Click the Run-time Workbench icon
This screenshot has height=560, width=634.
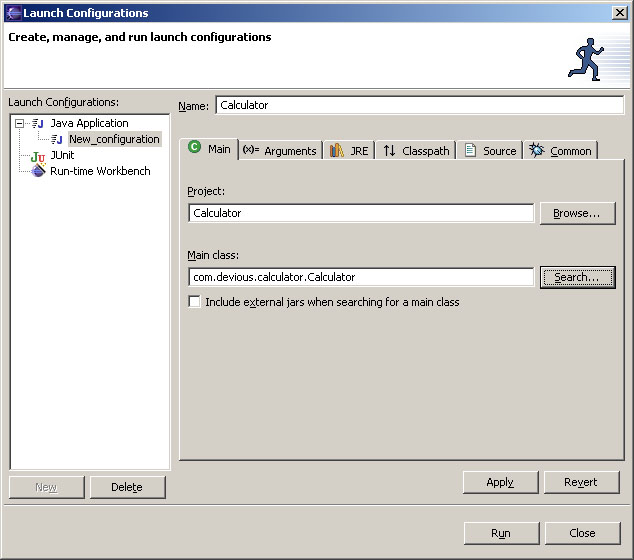point(38,171)
